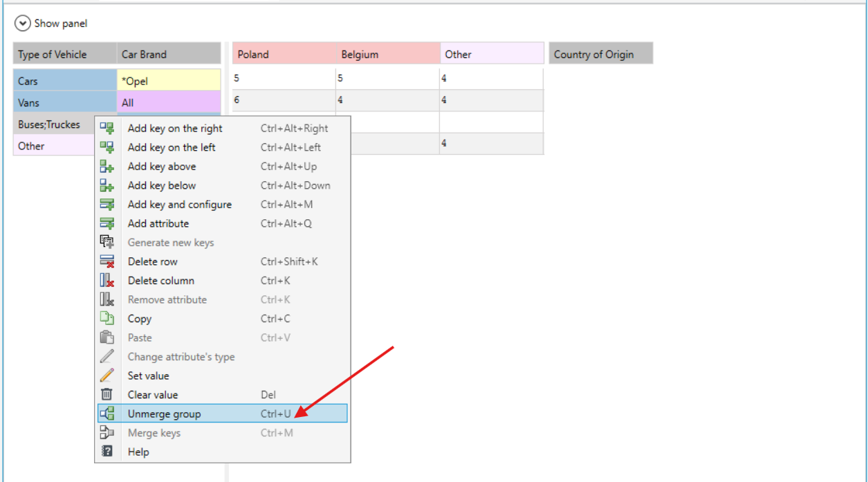Image resolution: width=868 pixels, height=482 pixels.
Task: Choose Copy in the context menu
Action: (222, 319)
